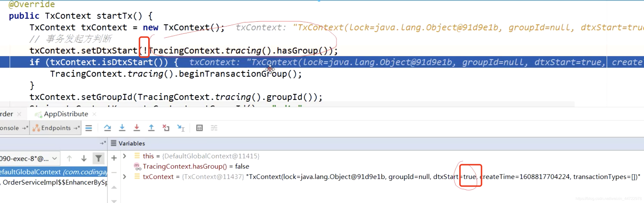The height and width of the screenshot is (203, 644).
Task: Toggle the frames filter funnel icon
Action: 99,158
